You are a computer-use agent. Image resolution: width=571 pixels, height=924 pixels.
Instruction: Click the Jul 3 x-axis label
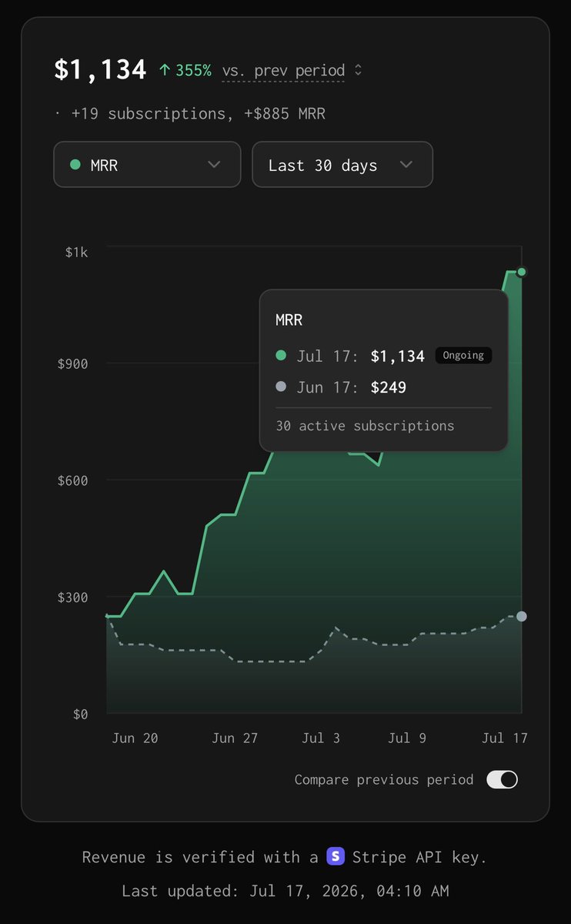pyautogui.click(x=321, y=738)
